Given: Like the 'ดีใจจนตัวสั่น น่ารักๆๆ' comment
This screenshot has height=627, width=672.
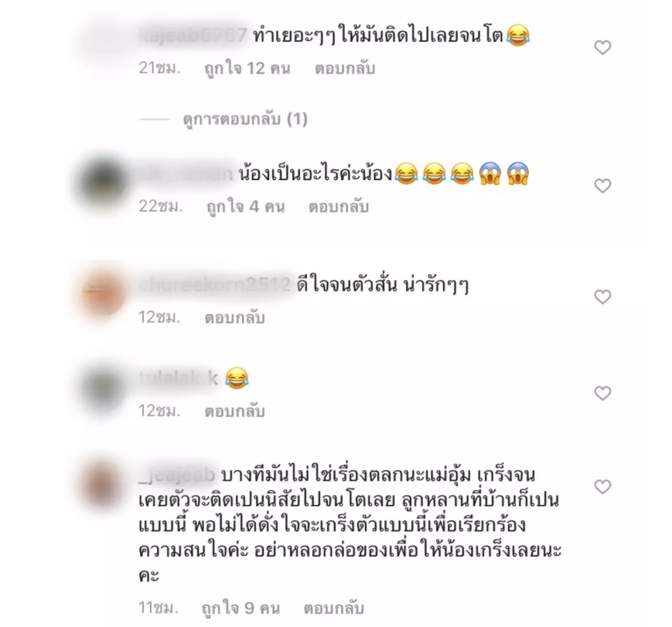Looking at the screenshot, I should tap(602, 297).
